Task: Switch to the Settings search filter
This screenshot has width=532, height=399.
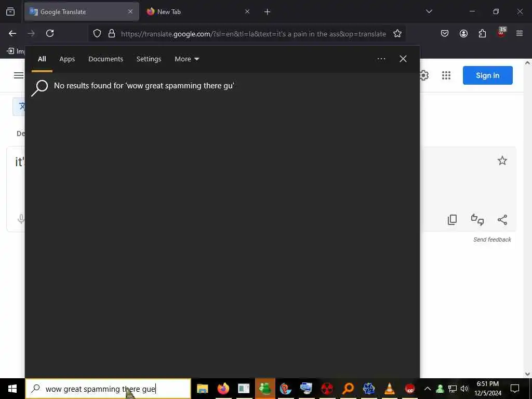Action: coord(149,59)
